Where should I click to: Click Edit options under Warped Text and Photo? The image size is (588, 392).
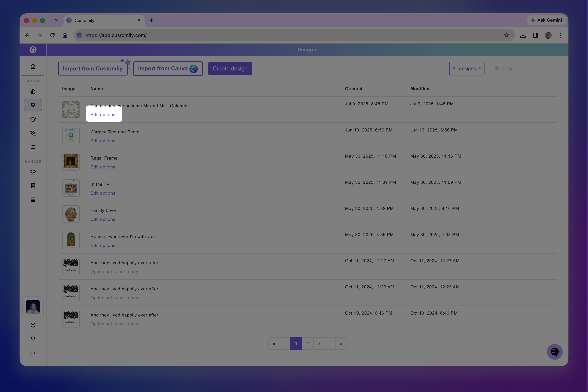coord(103,141)
